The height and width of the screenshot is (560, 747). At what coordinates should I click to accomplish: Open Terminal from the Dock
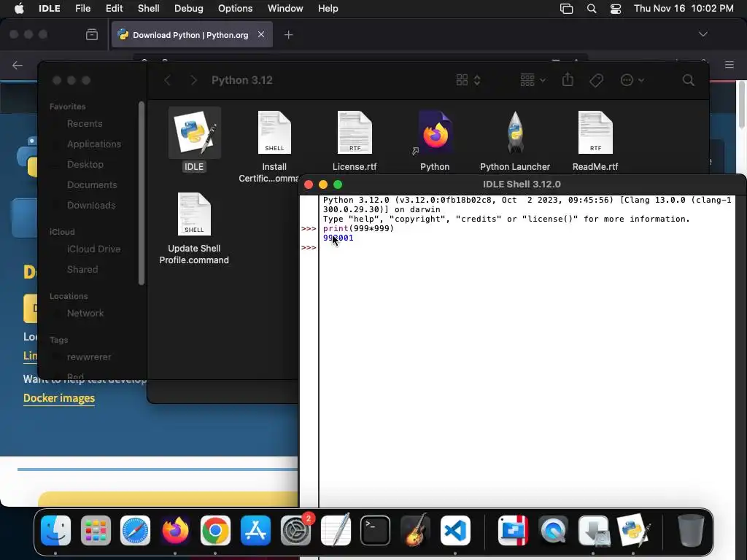(376, 531)
